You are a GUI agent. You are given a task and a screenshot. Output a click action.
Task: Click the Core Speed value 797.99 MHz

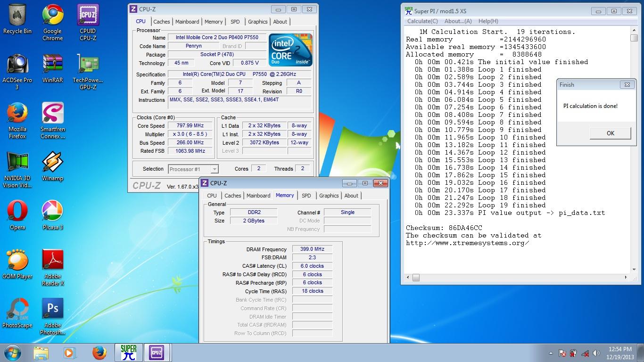[x=190, y=126]
